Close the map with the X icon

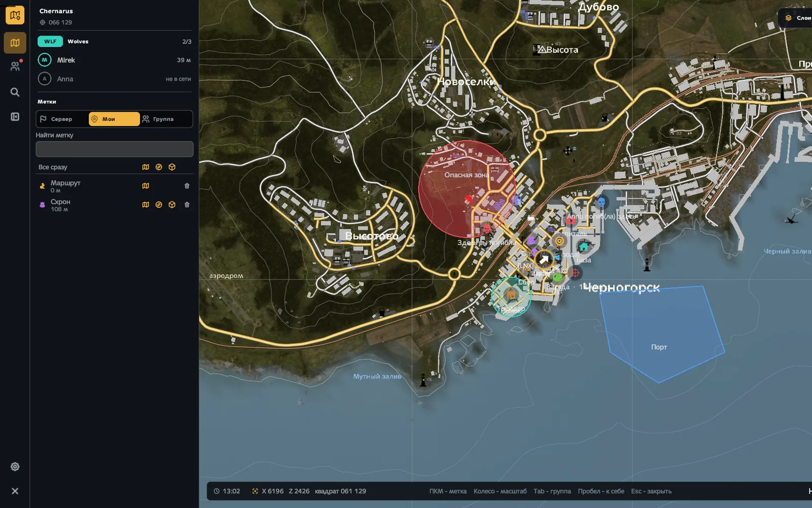[x=15, y=491]
